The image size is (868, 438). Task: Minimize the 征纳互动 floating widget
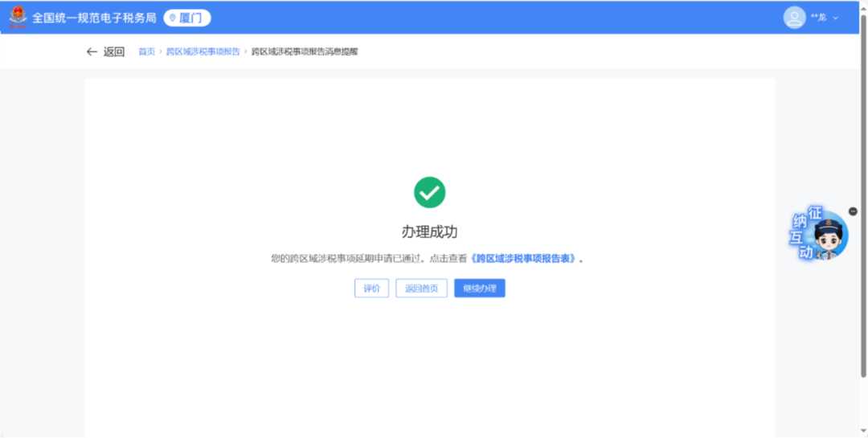click(x=853, y=211)
